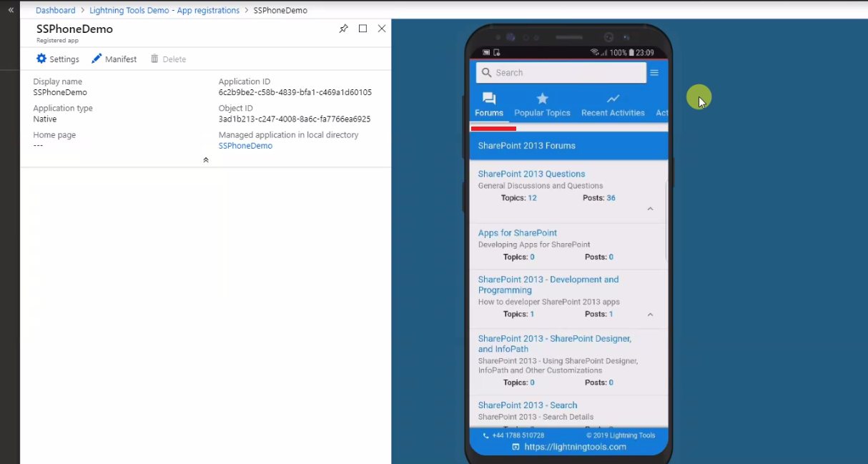Select the Application ID value
The height and width of the screenshot is (464, 868).
(x=295, y=92)
